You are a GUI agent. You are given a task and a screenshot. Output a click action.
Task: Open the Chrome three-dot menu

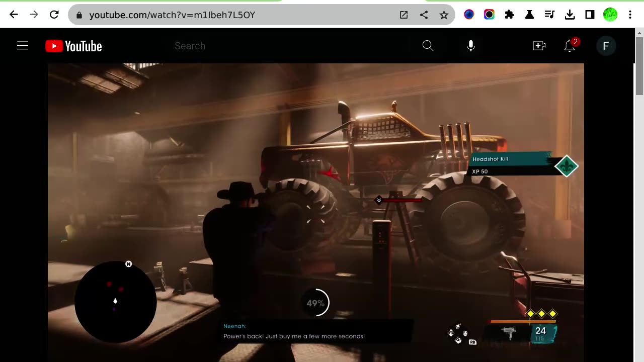(x=630, y=15)
